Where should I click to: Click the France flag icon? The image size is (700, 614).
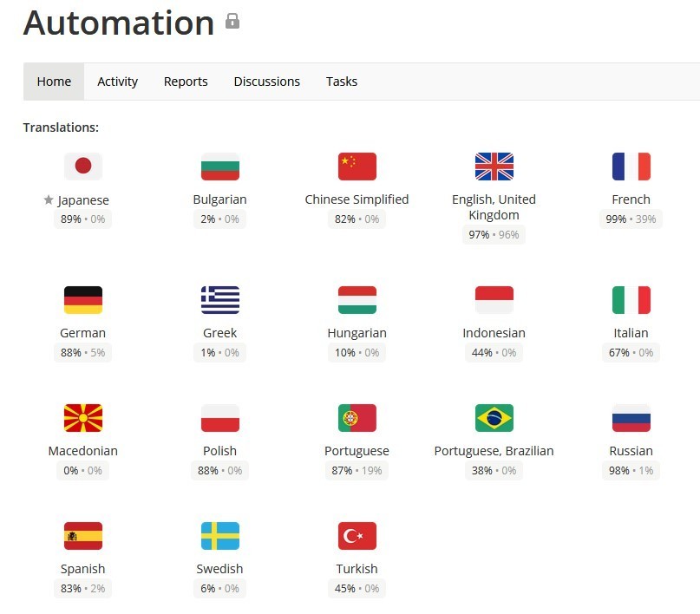631,167
